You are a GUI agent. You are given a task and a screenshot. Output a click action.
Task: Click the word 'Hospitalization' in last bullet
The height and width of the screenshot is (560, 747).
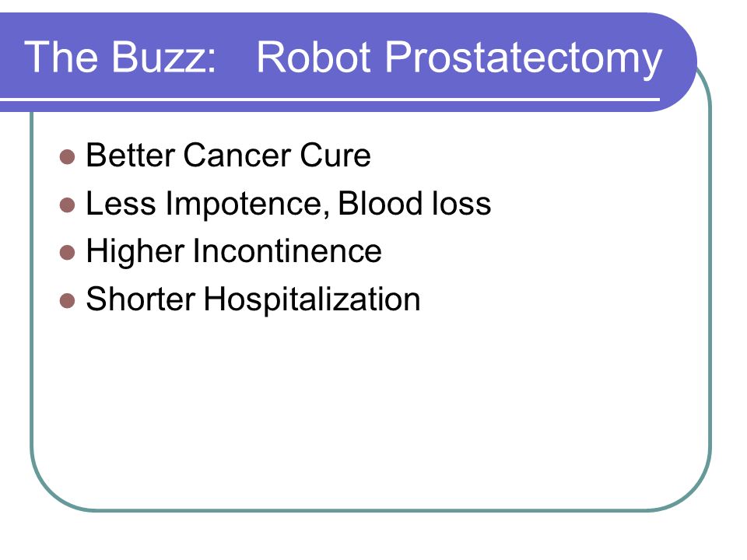[x=312, y=299]
